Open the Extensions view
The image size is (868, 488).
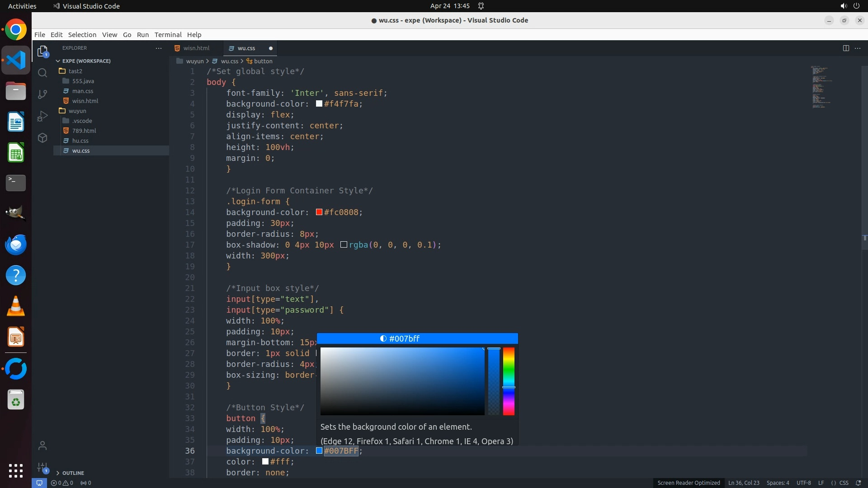tap(42, 138)
